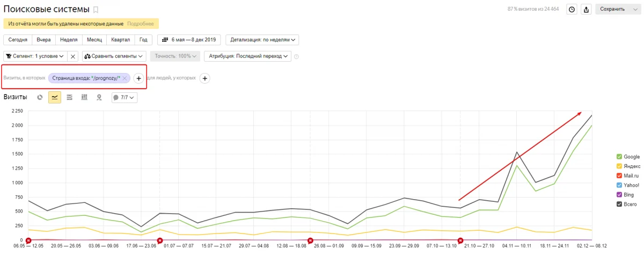Switch to stacked area chart icon
Screen dimensions: 644x255
70,97
